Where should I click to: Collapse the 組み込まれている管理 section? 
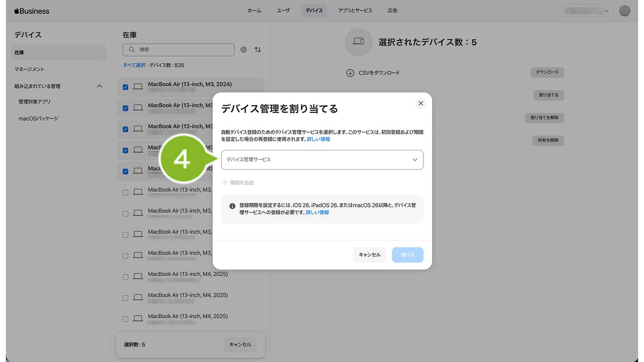click(x=99, y=86)
